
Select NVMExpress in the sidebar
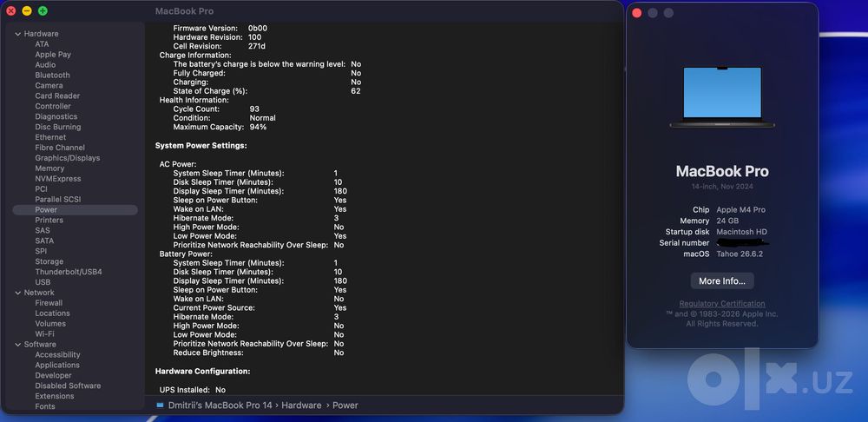pos(58,178)
